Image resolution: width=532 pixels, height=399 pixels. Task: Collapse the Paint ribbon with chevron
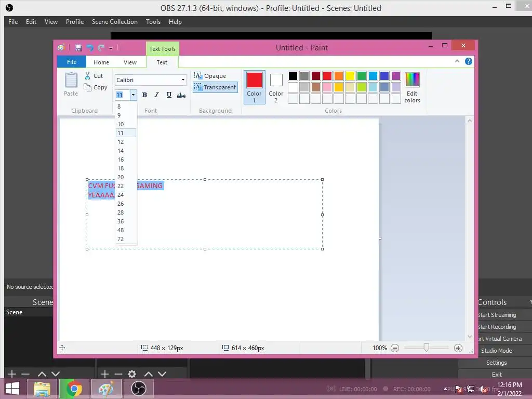click(457, 61)
